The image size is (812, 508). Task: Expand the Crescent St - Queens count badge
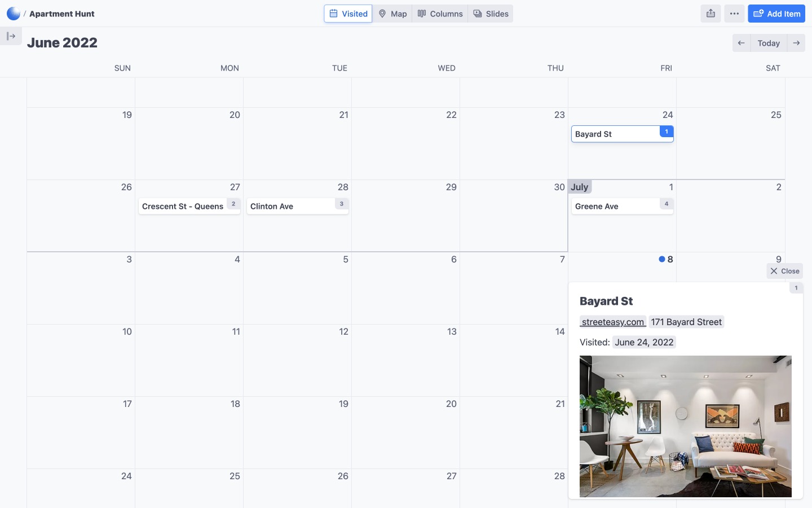point(233,204)
